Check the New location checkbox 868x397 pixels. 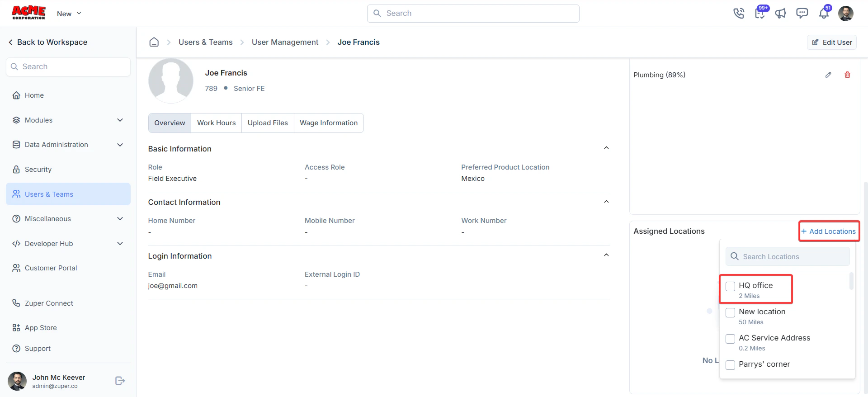(730, 312)
